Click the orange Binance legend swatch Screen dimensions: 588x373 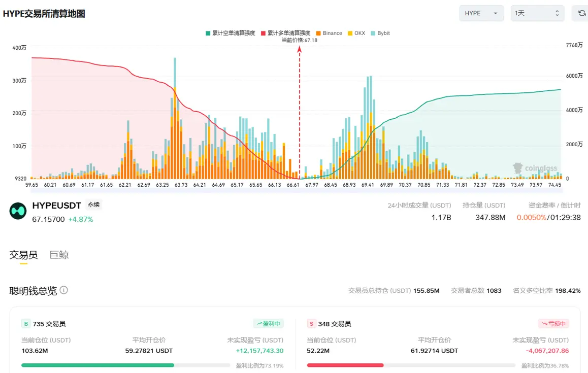click(318, 33)
